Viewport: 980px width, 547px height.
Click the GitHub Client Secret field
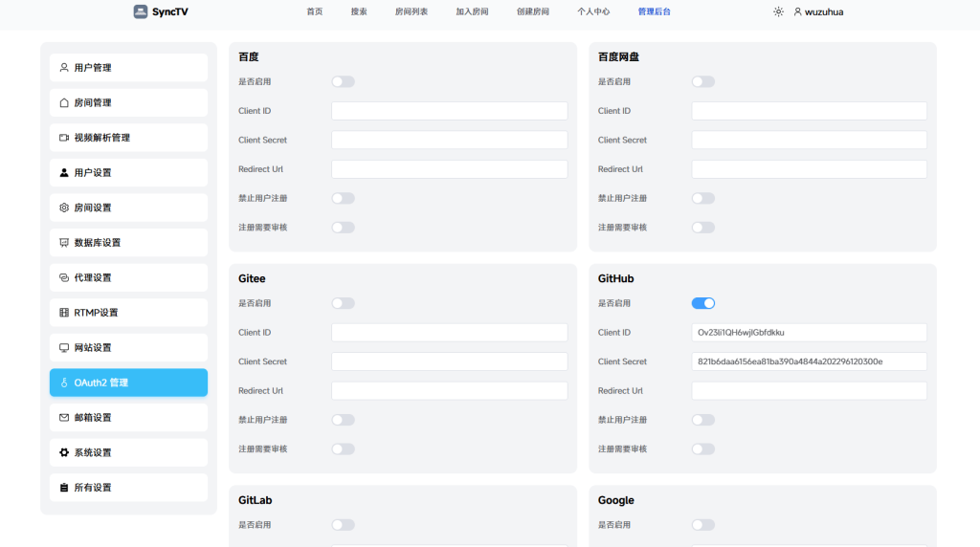(x=810, y=361)
